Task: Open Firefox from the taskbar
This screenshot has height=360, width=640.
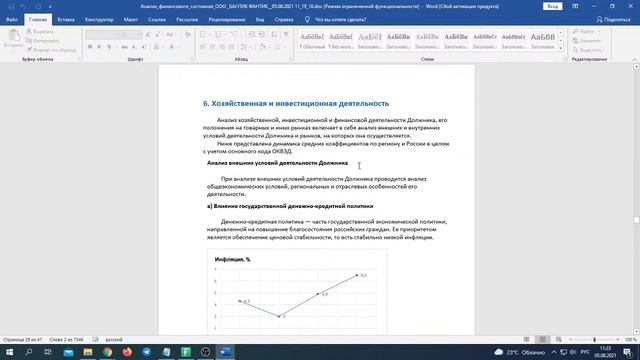Action: pos(127,352)
